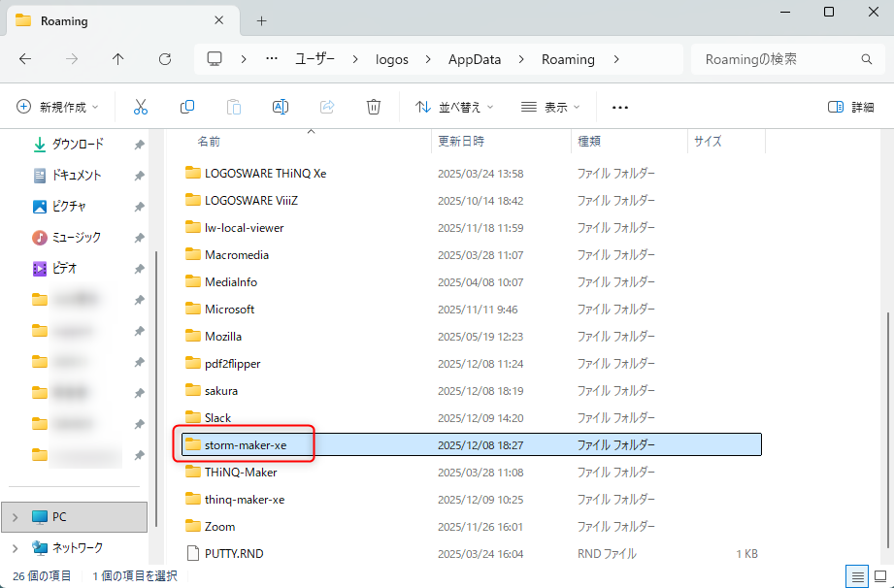This screenshot has height=588, width=894.
Task: Click AppData in the breadcrumb path
Action: click(x=475, y=59)
